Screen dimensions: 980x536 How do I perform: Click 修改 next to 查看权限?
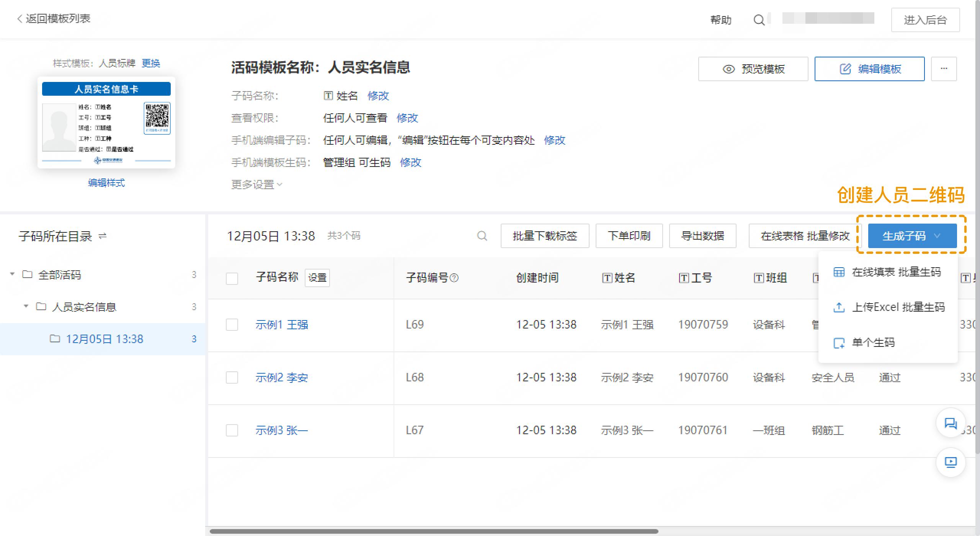click(x=407, y=119)
